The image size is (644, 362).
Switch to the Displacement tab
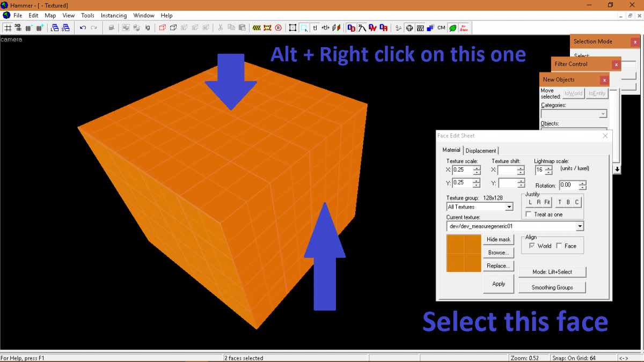[480, 150]
